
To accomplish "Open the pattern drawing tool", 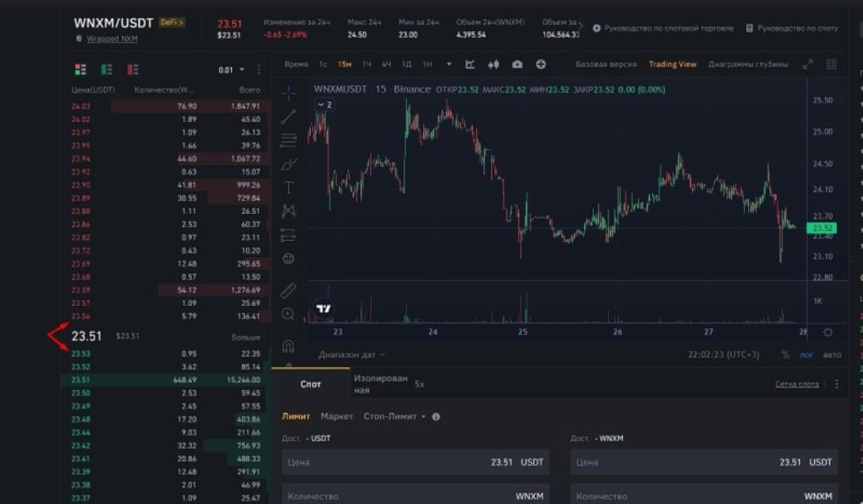I will 288,212.
